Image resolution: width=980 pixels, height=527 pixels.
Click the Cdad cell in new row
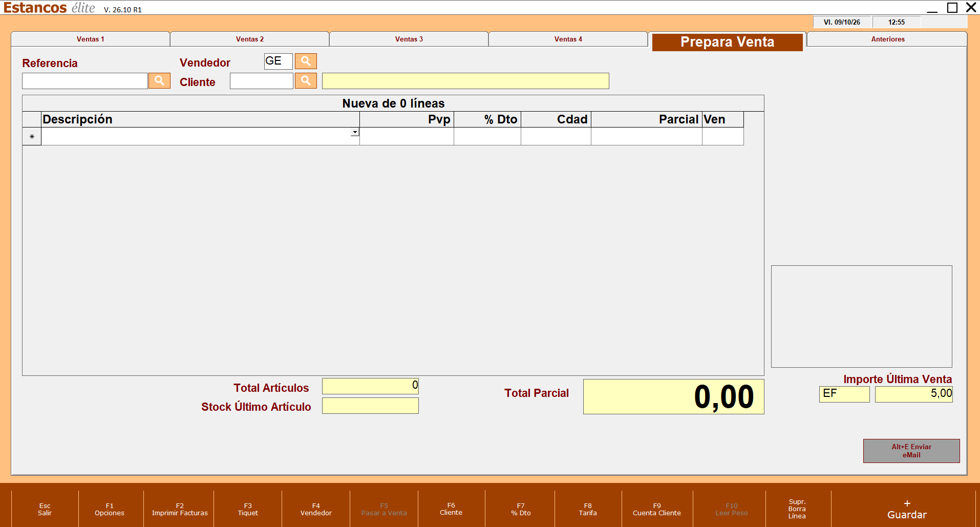(x=556, y=137)
